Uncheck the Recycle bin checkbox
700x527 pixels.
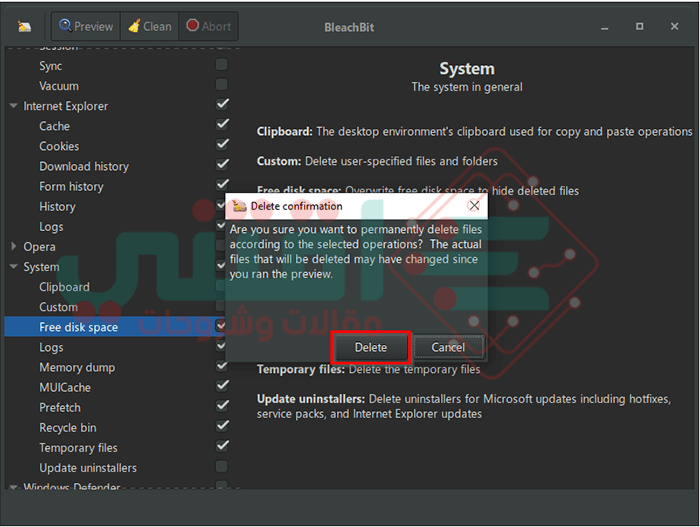[x=222, y=426]
